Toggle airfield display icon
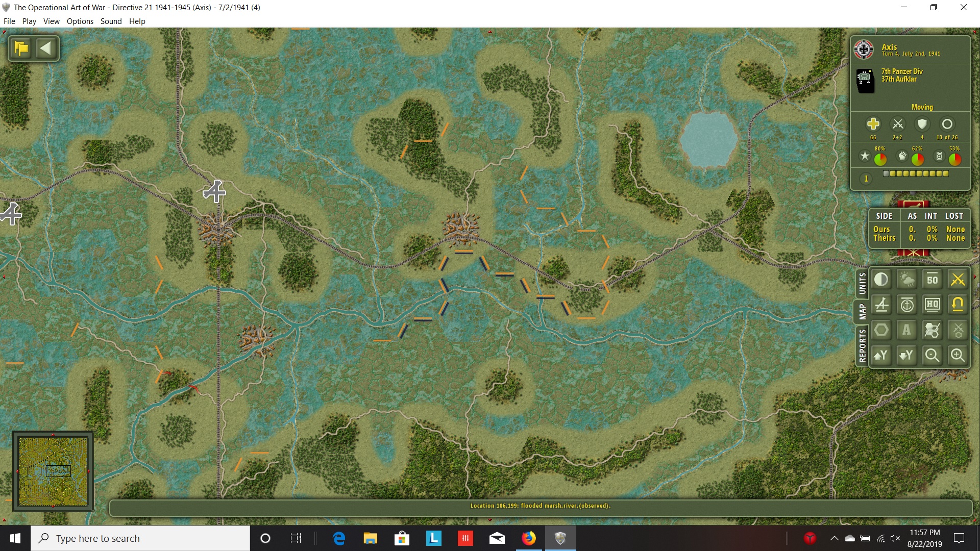 pyautogui.click(x=881, y=305)
